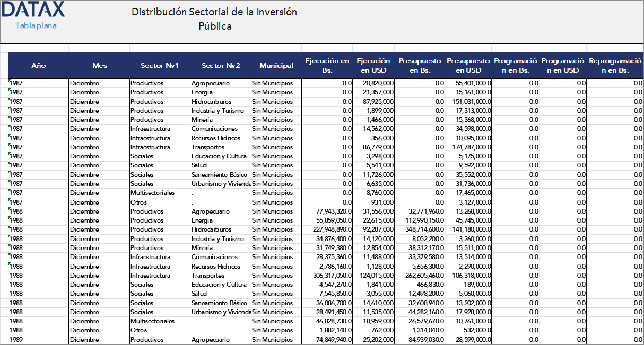Click the Mes column header
This screenshot has height=345, width=644.
coord(99,66)
